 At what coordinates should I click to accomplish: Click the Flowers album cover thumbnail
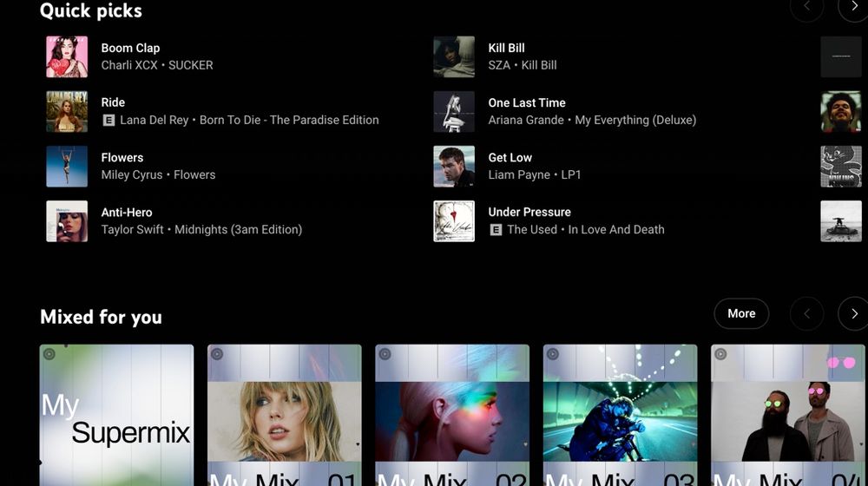[67, 166]
